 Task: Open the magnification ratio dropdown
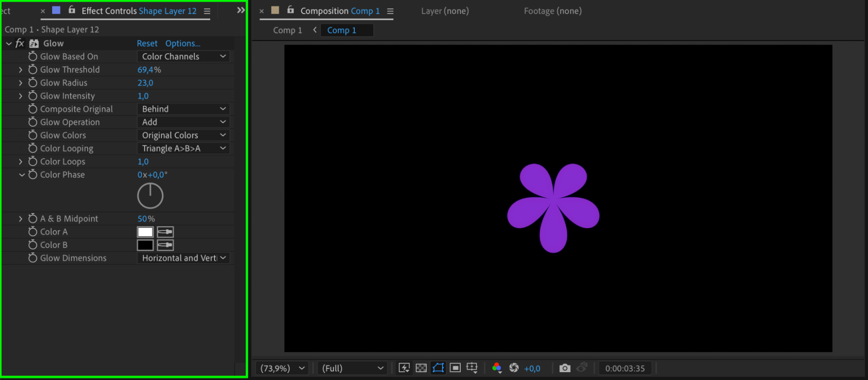pyautogui.click(x=282, y=368)
